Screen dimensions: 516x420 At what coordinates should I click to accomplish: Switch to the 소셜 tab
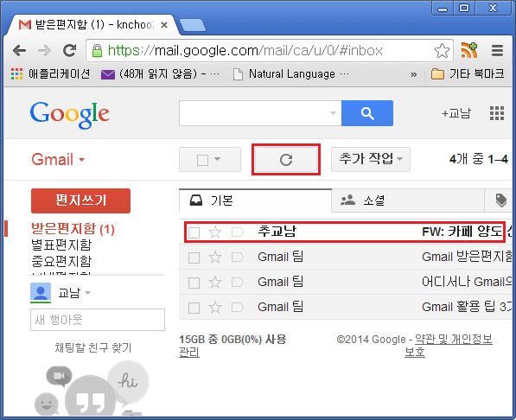point(408,200)
